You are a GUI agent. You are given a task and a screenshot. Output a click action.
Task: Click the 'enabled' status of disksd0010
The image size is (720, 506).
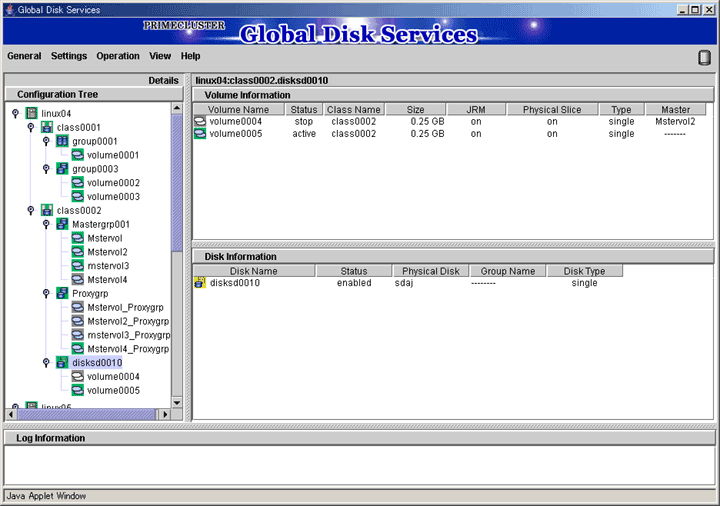coord(354,283)
